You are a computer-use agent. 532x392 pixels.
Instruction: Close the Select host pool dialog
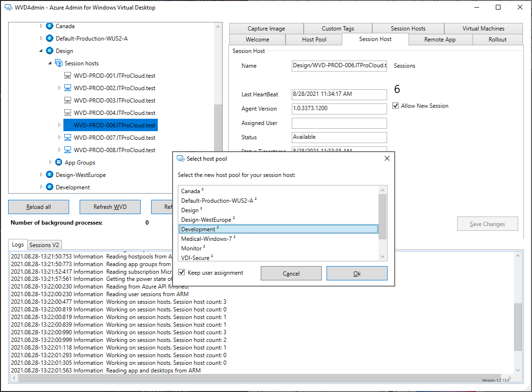tap(387, 158)
